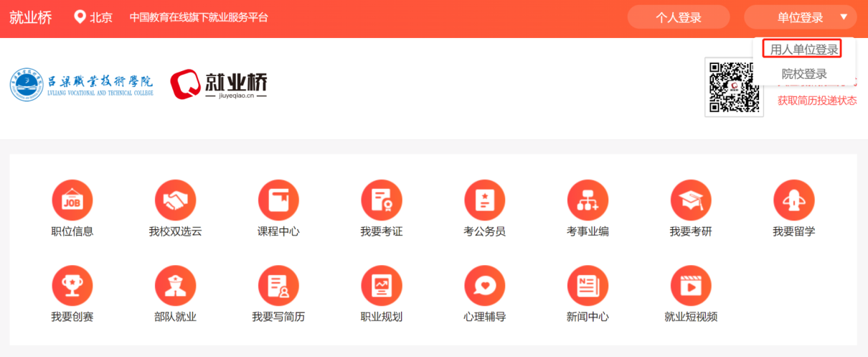The height and width of the screenshot is (357, 868).
Task: Click the 新闻中心 news icon
Action: (x=588, y=285)
